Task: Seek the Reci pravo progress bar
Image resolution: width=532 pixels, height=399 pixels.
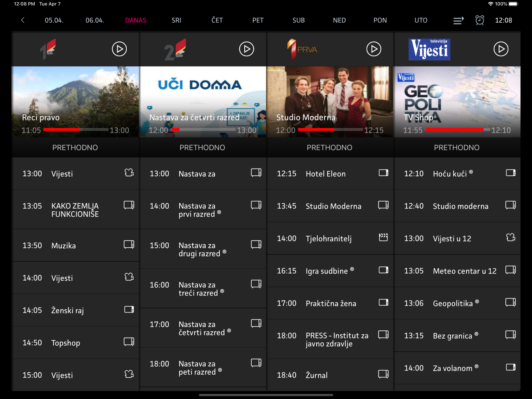Action: (x=76, y=130)
